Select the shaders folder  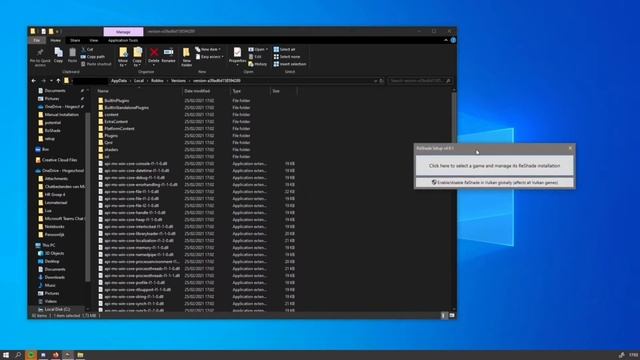111,149
